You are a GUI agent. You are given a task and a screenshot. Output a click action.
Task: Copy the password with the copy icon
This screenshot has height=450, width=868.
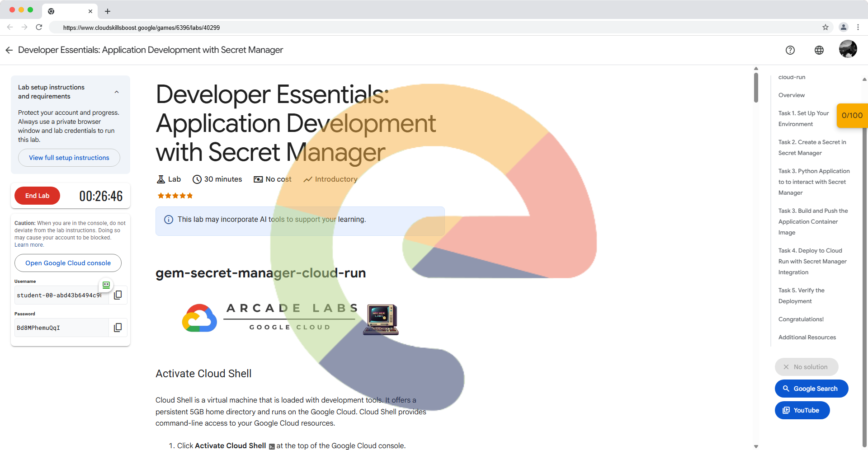coord(118,328)
